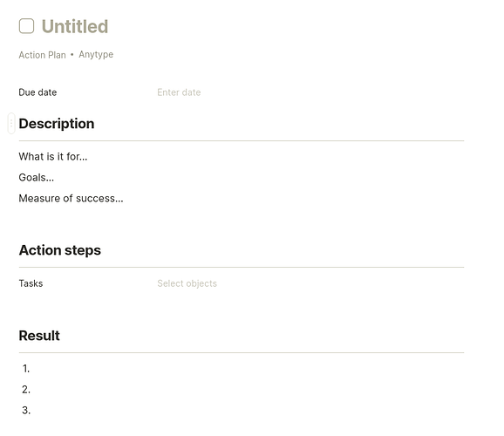The image size is (504, 436).
Task: Click the 'Goals...' text line
Action: pos(242,178)
